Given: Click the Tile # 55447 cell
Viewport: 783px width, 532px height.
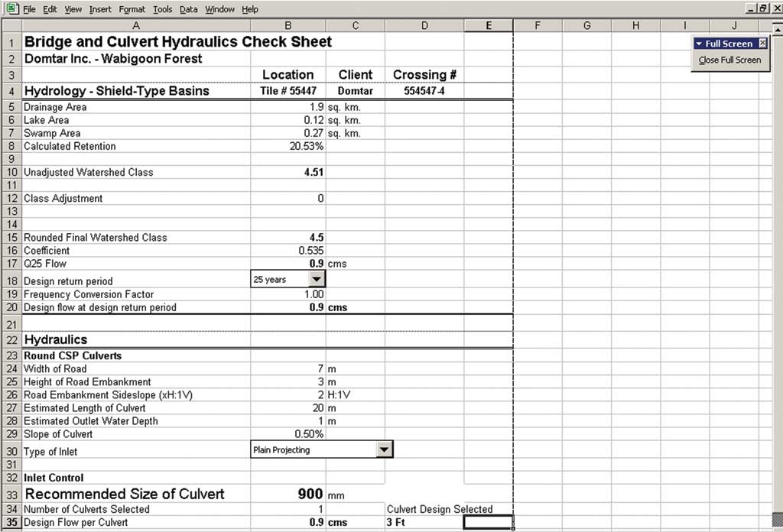Looking at the screenshot, I should (x=288, y=91).
